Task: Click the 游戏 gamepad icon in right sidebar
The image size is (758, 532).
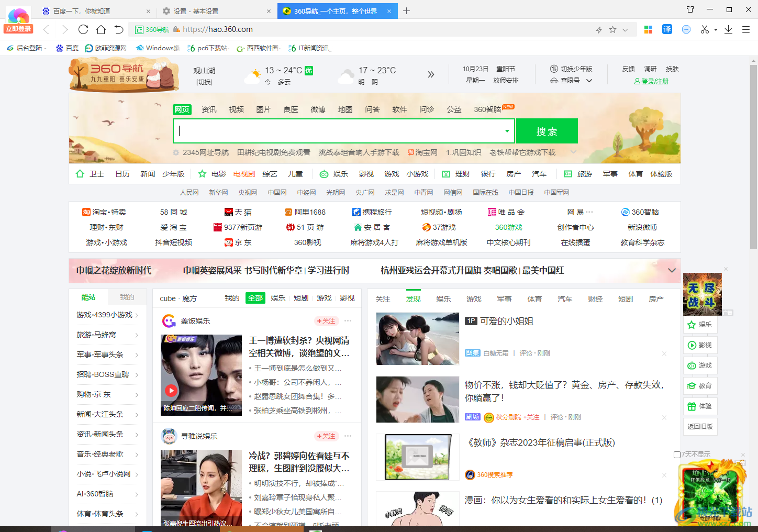Action: 691,365
